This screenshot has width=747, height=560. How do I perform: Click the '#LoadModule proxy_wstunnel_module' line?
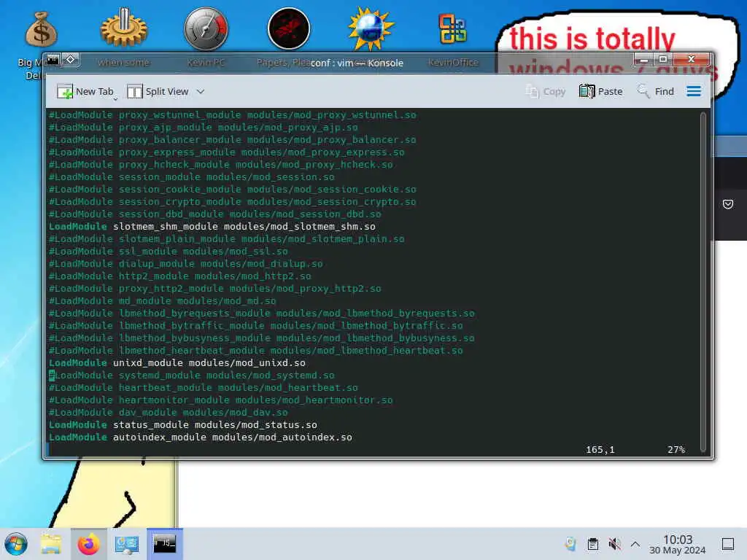click(233, 115)
